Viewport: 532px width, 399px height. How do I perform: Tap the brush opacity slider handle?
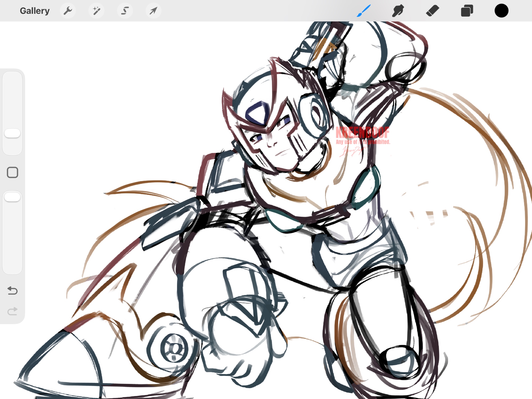[x=12, y=197]
